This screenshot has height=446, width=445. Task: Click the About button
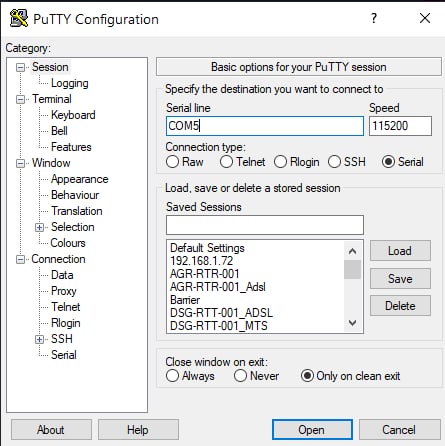[51, 430]
